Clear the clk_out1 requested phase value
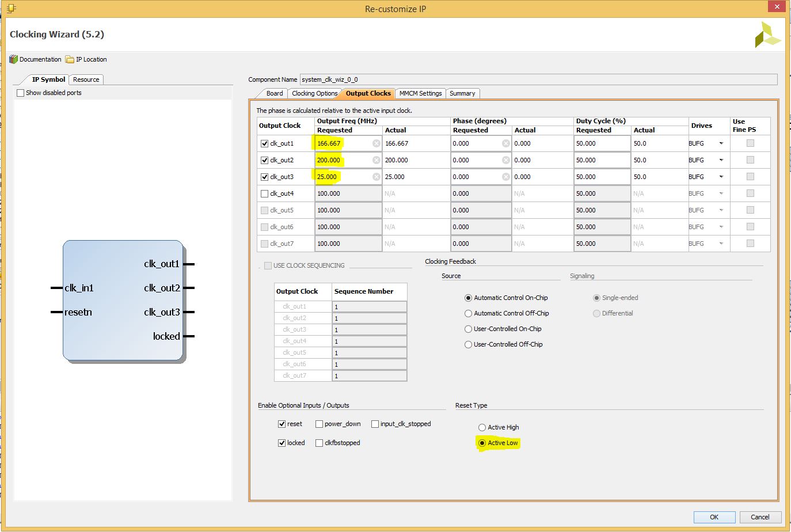791x532 pixels. pyautogui.click(x=505, y=143)
